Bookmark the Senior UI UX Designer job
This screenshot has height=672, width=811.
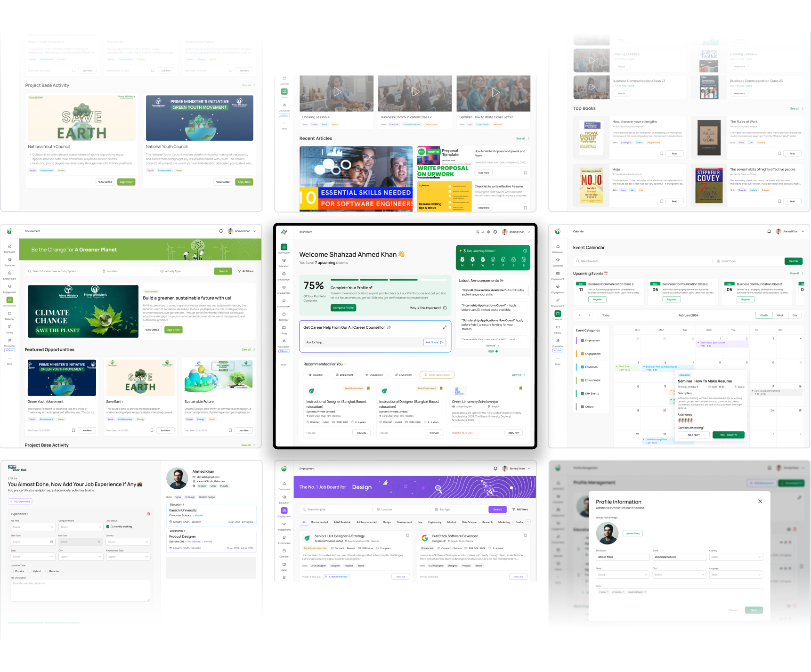(407, 536)
